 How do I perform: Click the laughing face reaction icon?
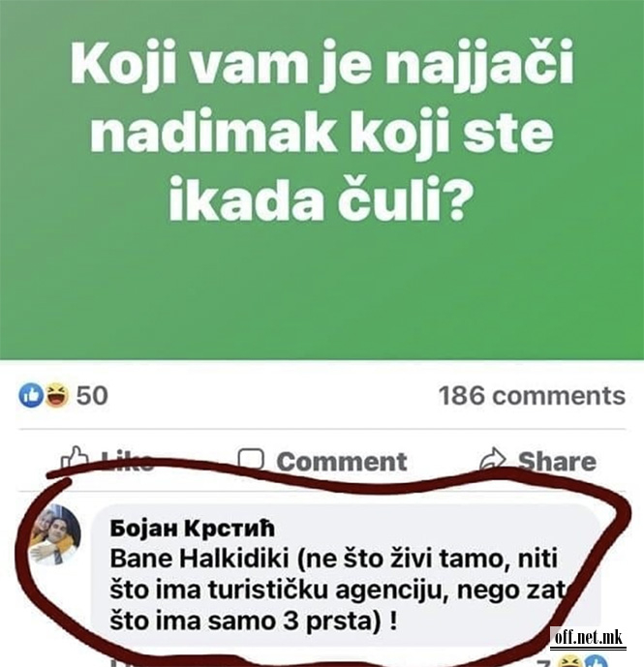(56, 395)
